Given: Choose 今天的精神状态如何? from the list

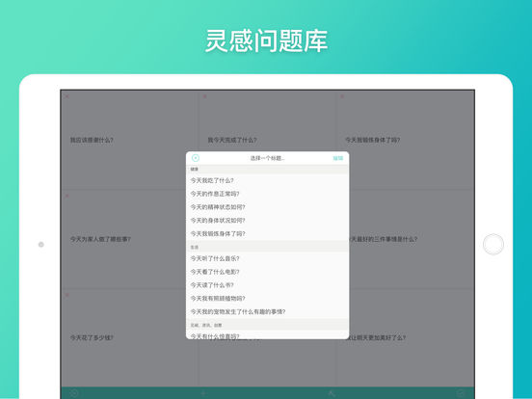Looking at the screenshot, I should click(267, 207).
